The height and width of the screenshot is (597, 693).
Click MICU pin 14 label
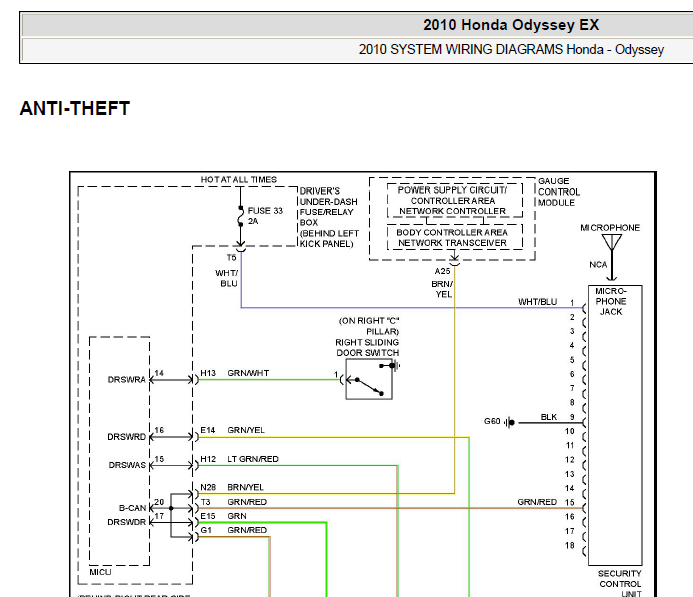click(159, 373)
